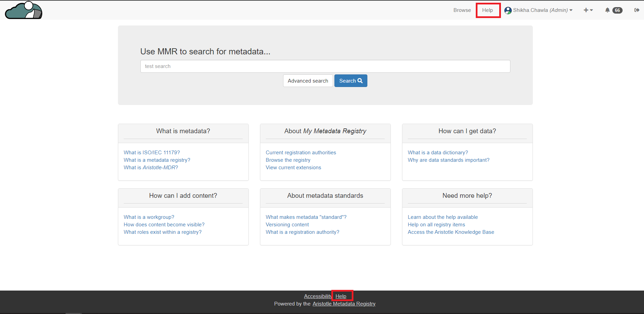
Task: Access the Aristotle Knowledge Base link
Action: click(451, 232)
